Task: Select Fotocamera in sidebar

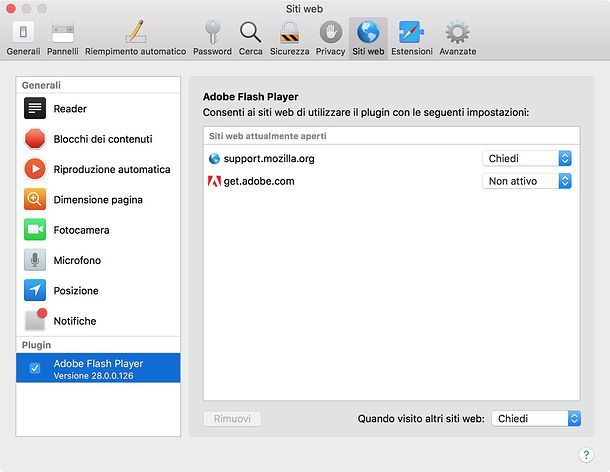Action: tap(98, 230)
